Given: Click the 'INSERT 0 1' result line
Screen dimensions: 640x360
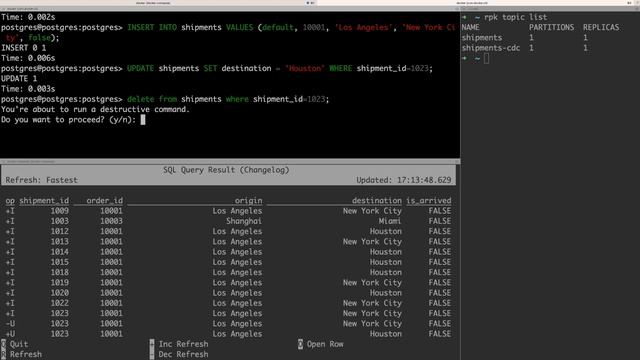Looking at the screenshot, I should [24, 48].
